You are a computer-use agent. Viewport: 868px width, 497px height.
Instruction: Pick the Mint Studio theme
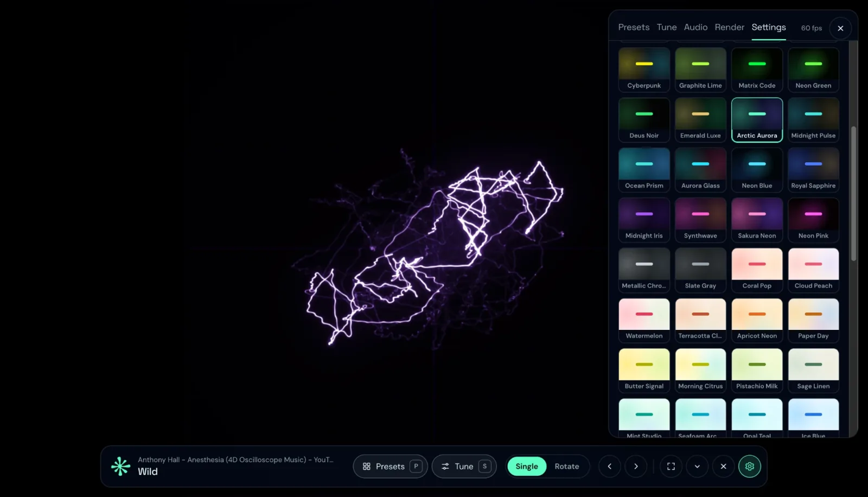coord(644,418)
